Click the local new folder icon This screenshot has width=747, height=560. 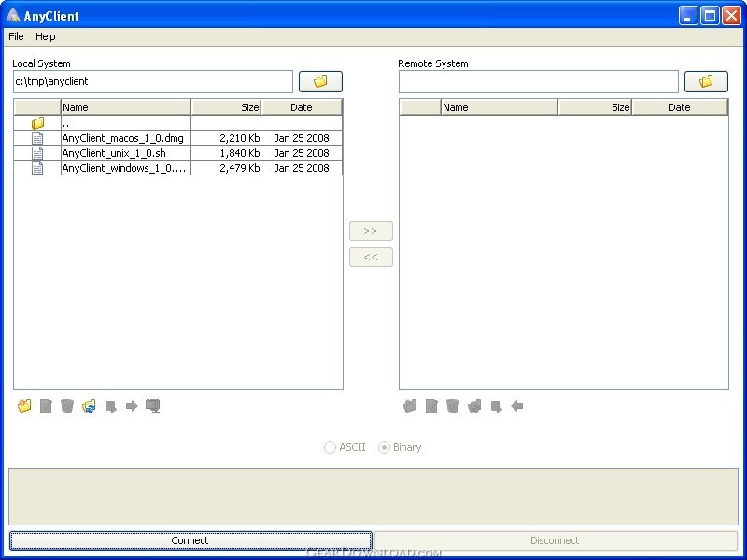click(24, 406)
